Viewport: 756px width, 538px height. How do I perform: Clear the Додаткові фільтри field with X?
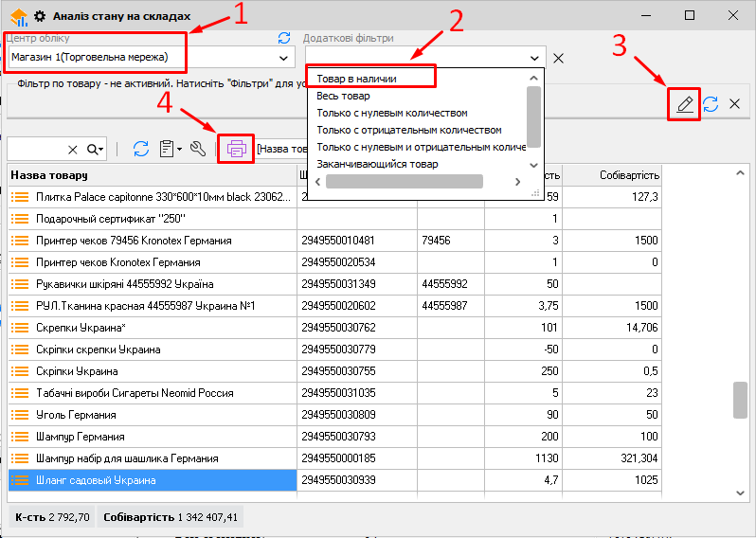(x=558, y=58)
